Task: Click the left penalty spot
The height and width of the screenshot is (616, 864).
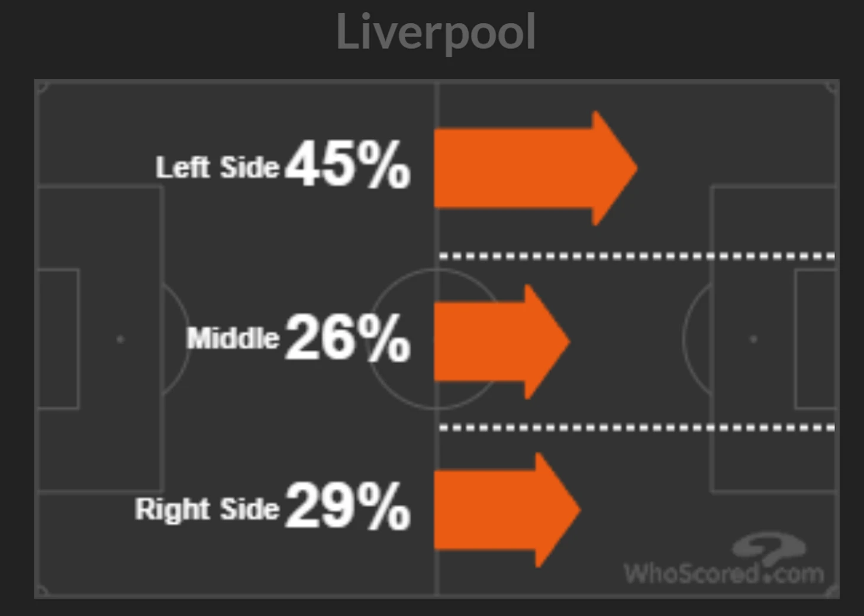Action: click(120, 339)
